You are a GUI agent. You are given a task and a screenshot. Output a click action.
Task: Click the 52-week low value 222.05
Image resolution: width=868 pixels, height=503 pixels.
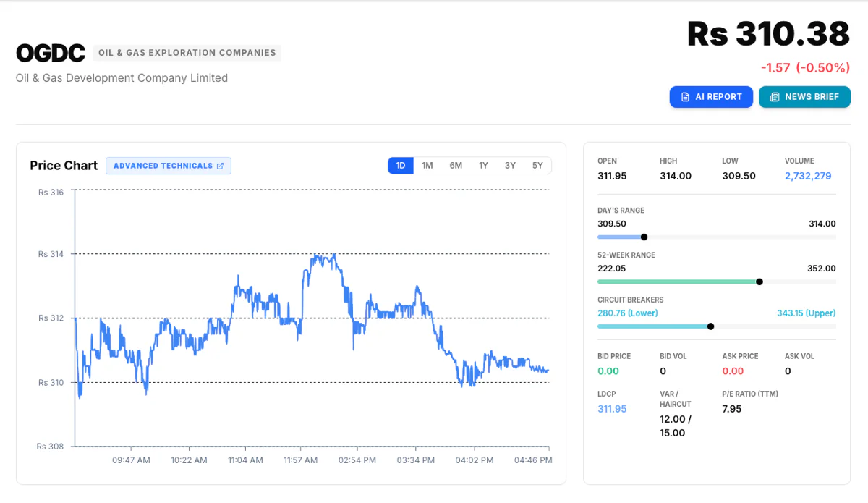tap(612, 269)
